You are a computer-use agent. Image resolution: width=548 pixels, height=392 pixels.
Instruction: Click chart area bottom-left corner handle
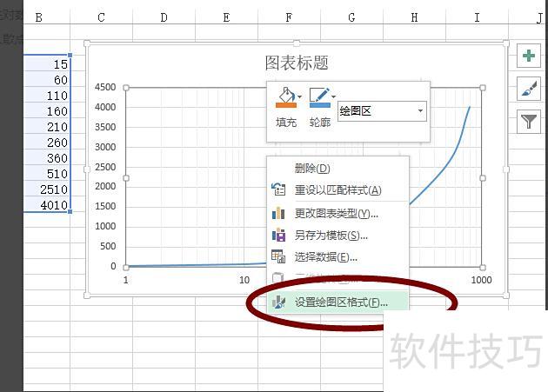pyautogui.click(x=87, y=296)
